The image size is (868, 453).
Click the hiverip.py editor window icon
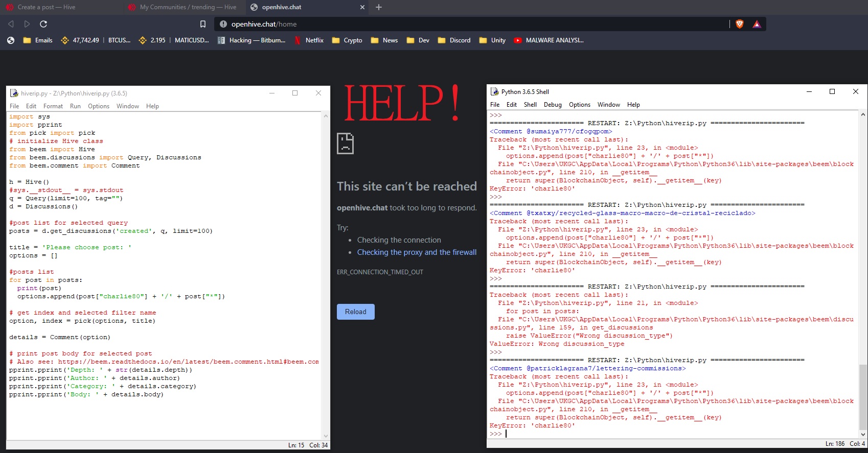pos(14,93)
